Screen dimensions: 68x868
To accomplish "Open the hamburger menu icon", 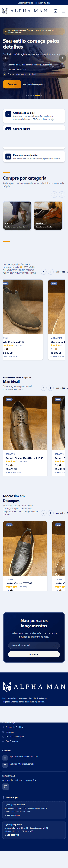I will coord(63,11).
